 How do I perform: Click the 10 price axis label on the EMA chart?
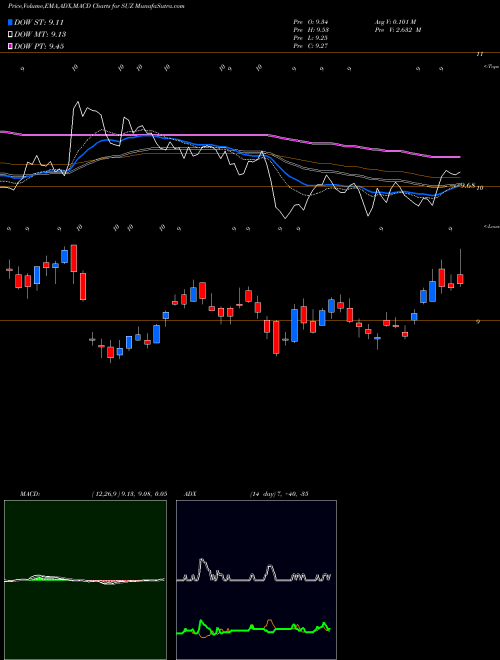(479, 188)
